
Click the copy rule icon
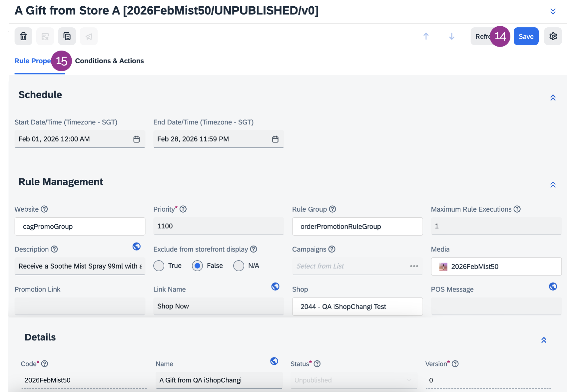click(x=67, y=36)
